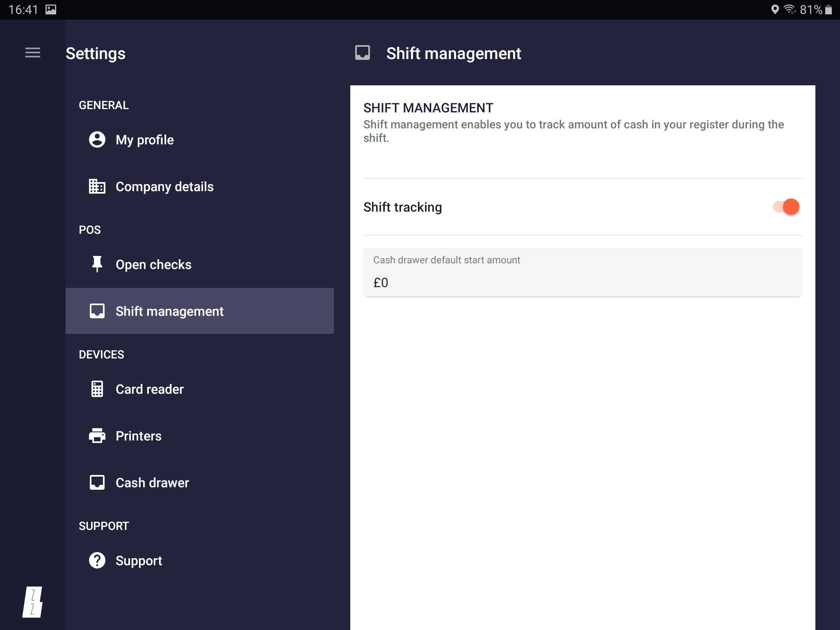Click the POS section header
840x630 pixels.
coord(90,230)
